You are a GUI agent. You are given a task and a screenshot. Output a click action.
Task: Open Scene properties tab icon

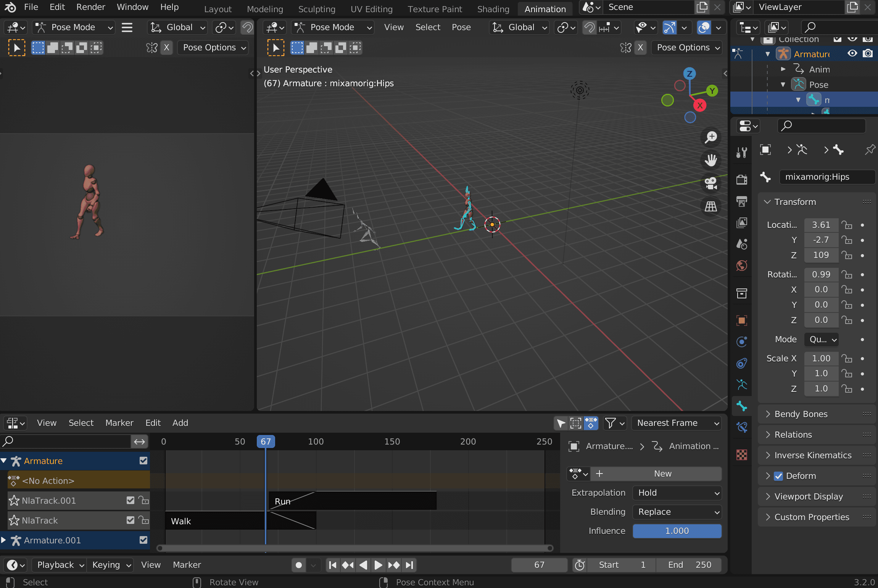pyautogui.click(x=741, y=244)
